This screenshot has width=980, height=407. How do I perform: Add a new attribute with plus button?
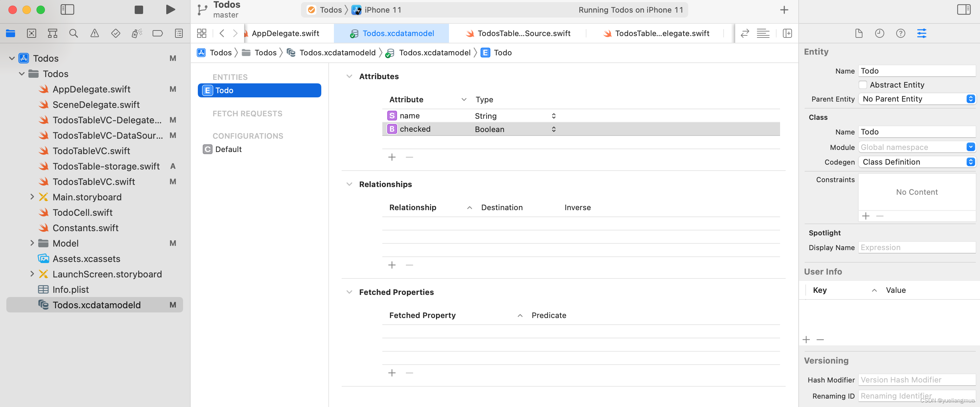pos(392,157)
